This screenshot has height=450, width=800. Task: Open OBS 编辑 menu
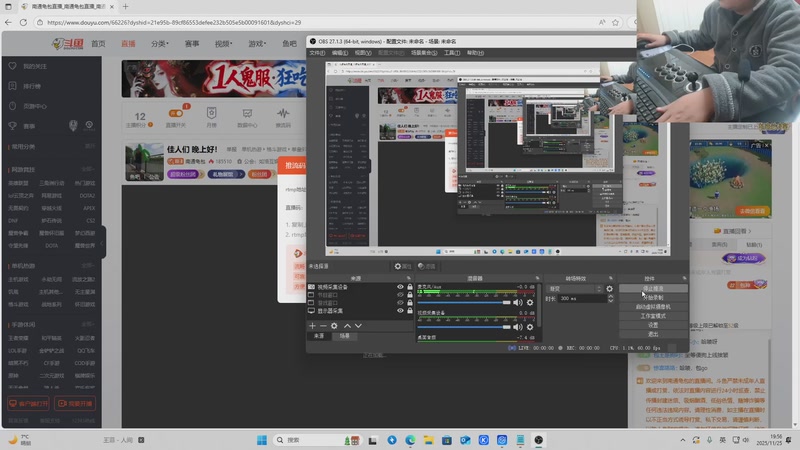[340, 53]
